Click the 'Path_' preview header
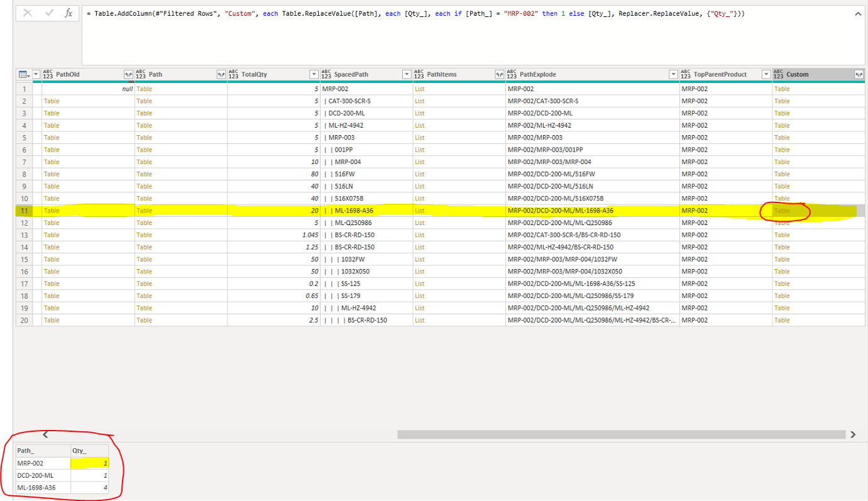 click(43, 451)
